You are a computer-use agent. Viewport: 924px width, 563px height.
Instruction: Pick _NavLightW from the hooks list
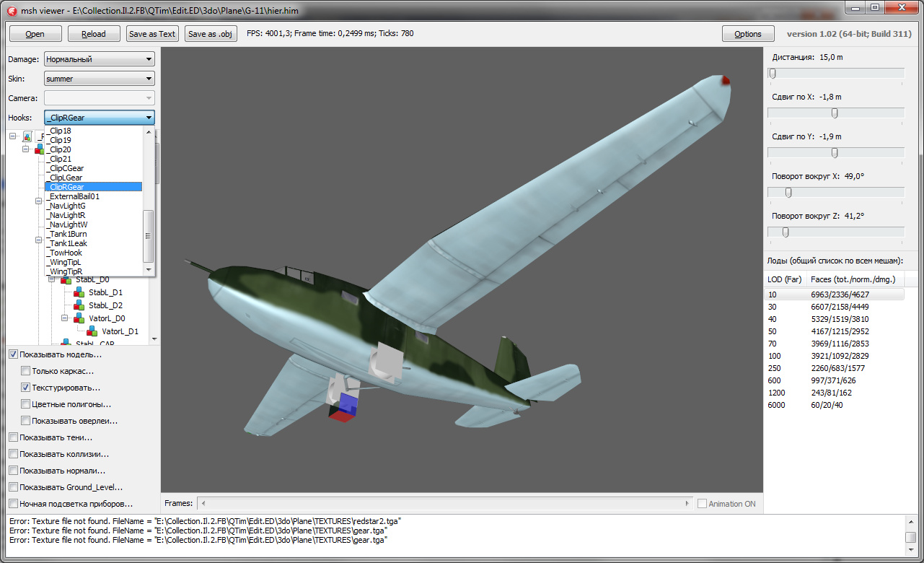click(x=94, y=224)
